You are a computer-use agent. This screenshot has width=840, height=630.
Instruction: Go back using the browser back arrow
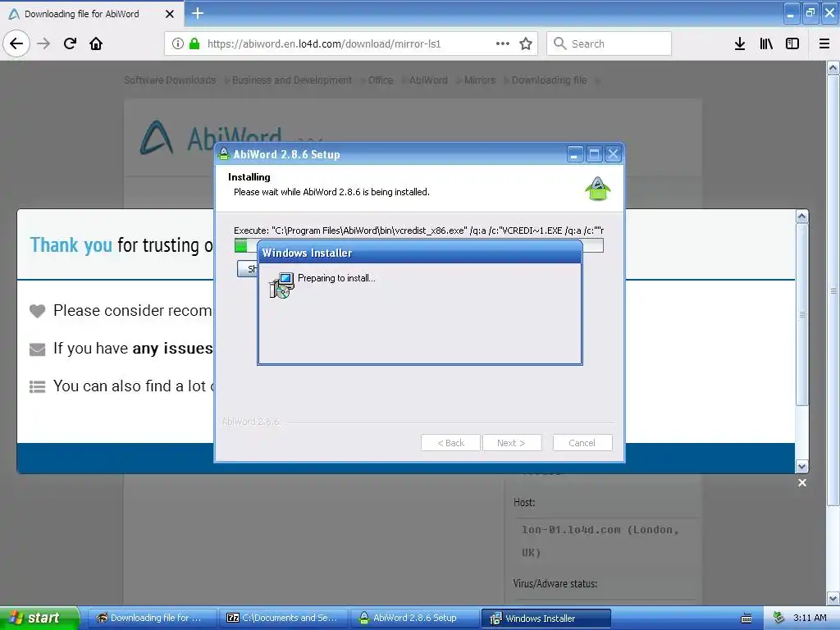(x=16, y=43)
